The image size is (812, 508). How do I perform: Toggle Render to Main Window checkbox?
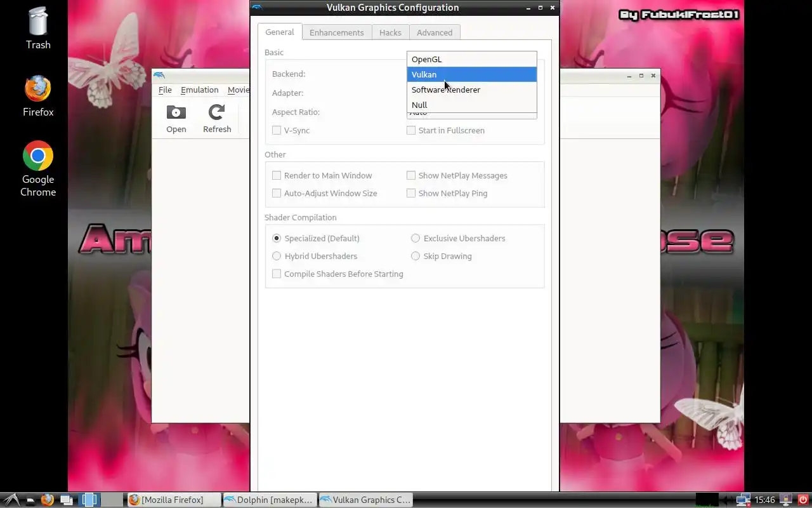click(x=277, y=175)
